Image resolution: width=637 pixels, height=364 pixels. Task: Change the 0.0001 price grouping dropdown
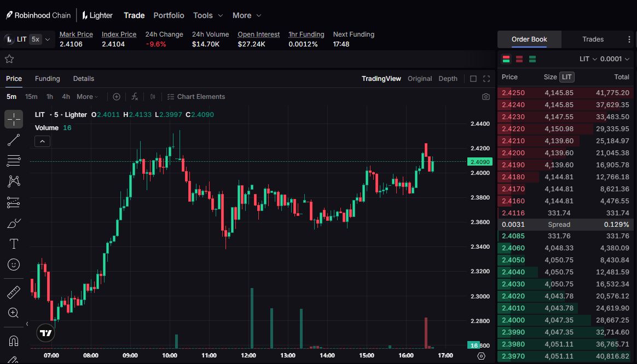point(615,59)
